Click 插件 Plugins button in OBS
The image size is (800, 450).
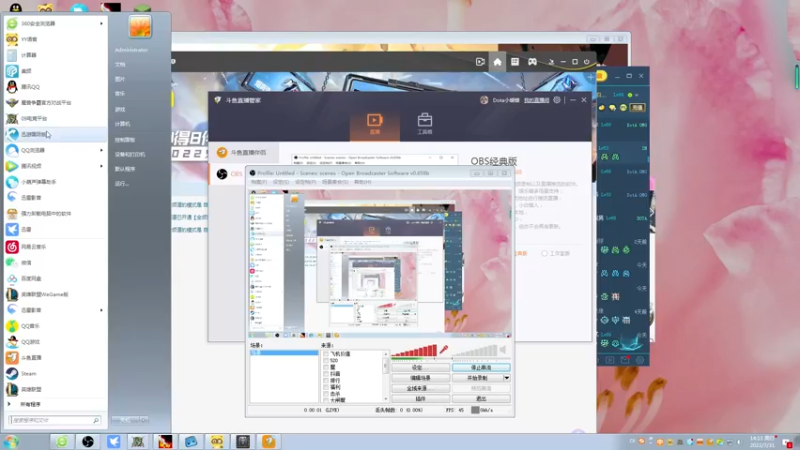coord(420,398)
